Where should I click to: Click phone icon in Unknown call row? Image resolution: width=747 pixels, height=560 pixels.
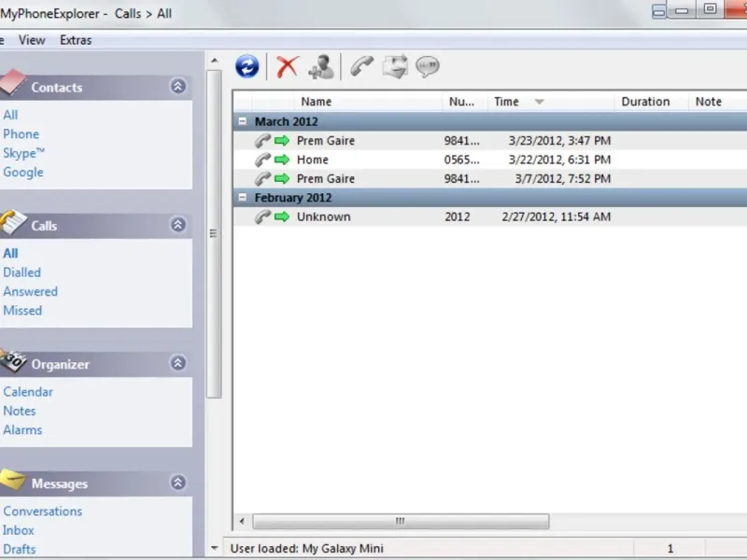pos(262,217)
